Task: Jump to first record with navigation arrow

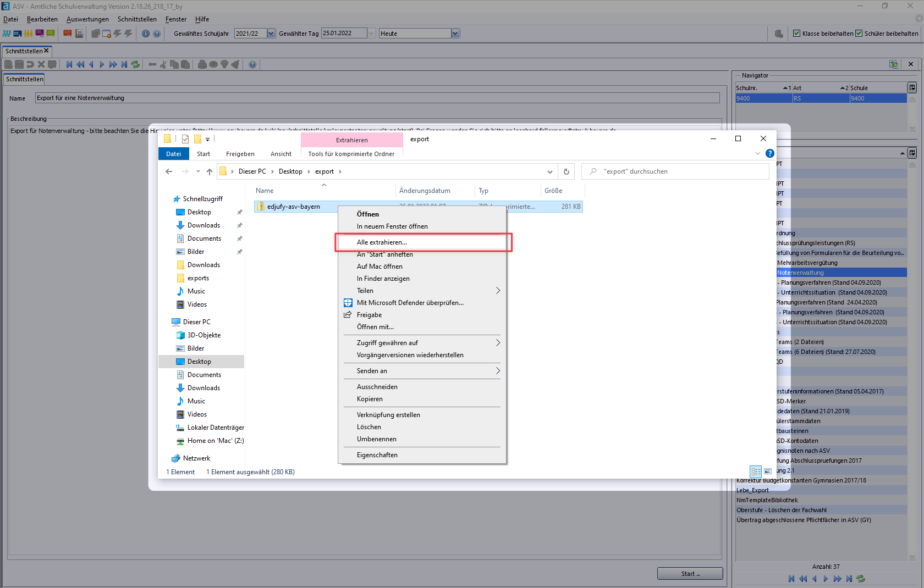Action: tap(69, 64)
